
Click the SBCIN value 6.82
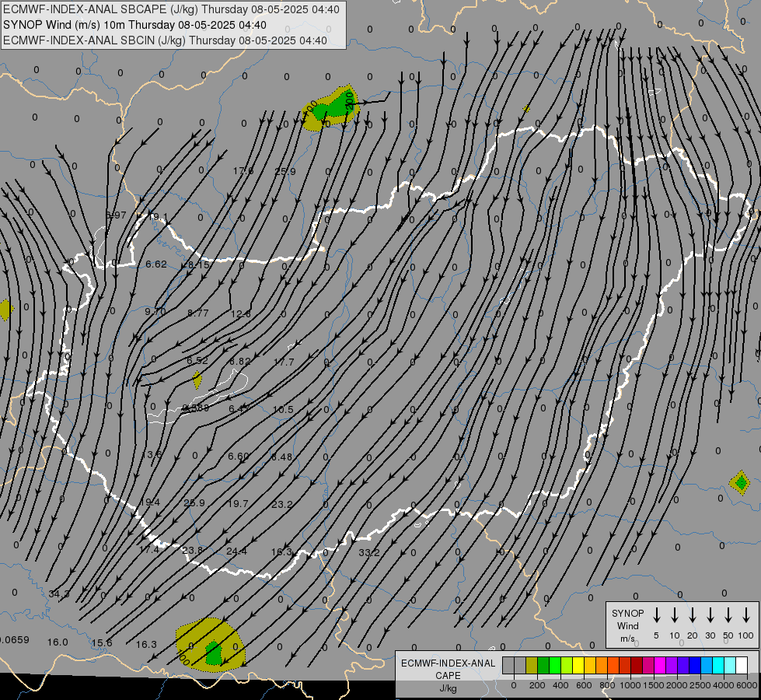pyautogui.click(x=240, y=362)
